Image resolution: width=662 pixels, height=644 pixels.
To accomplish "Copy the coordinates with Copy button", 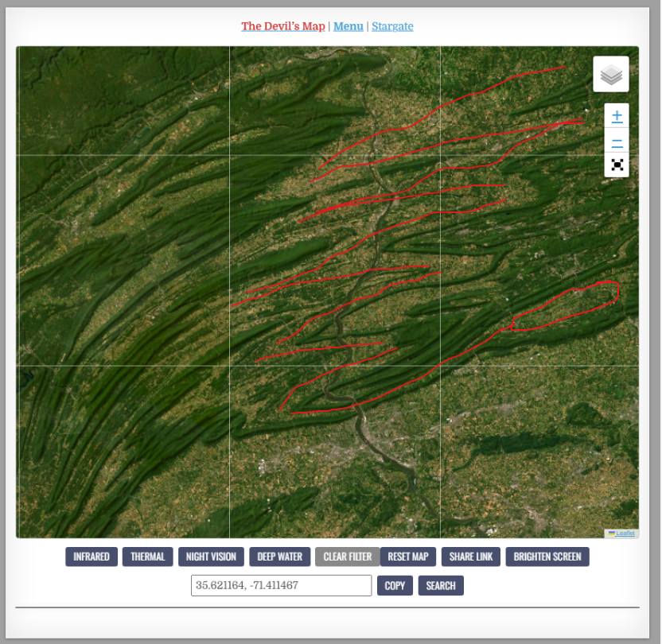I will [395, 586].
